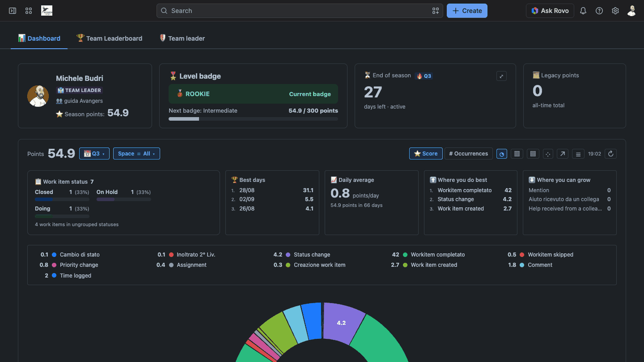The image size is (644, 362).
Task: Open your profile avatar menu
Action: (631, 11)
